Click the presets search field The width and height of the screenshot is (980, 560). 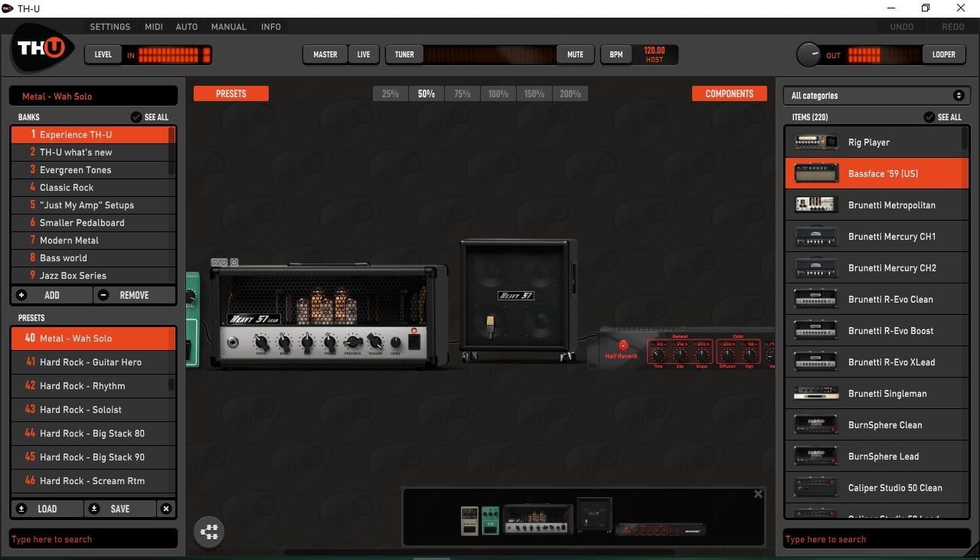[93, 539]
